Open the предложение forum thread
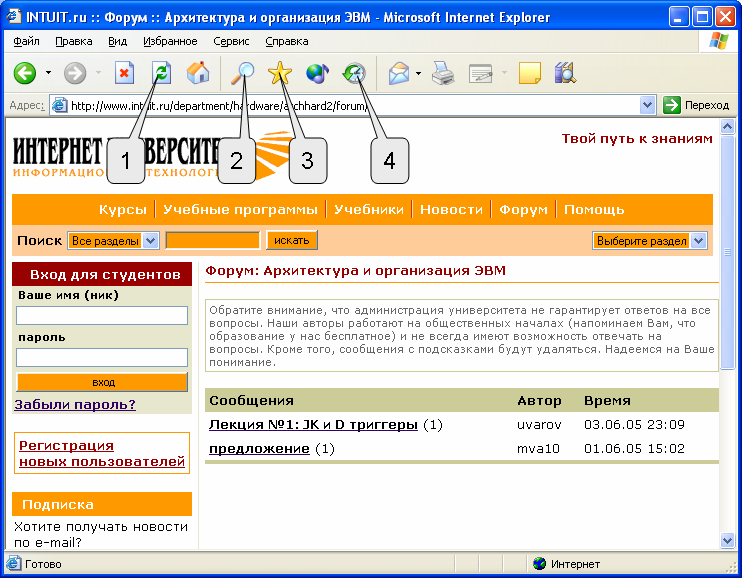Viewport: 742px width, 578px height. tap(259, 449)
